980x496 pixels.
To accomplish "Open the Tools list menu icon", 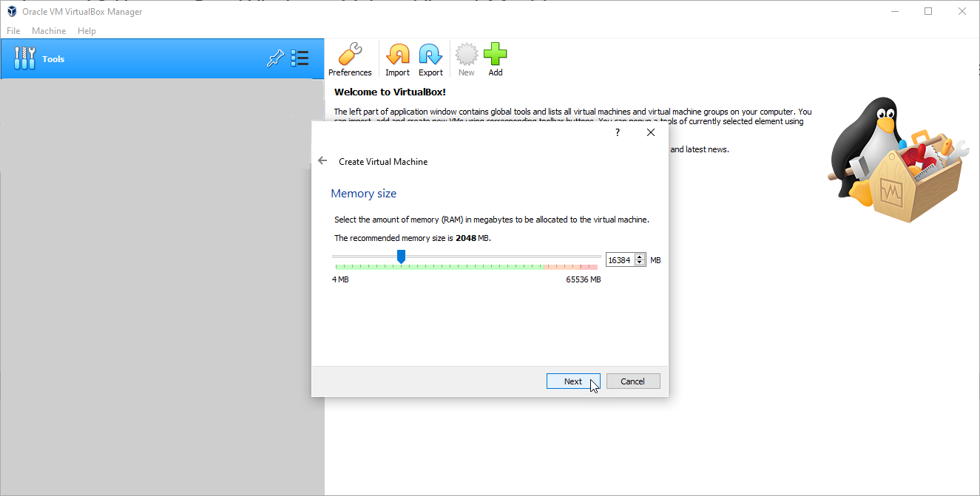I will [300, 59].
